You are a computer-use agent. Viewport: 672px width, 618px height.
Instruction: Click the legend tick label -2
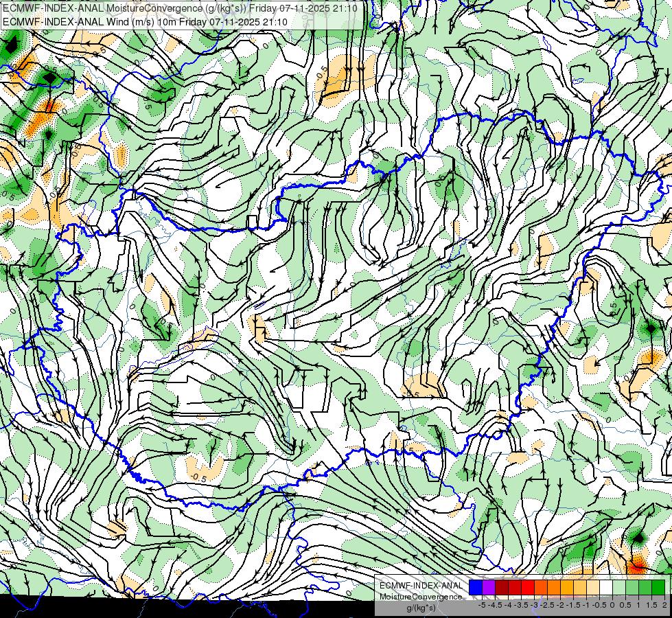click(x=561, y=605)
